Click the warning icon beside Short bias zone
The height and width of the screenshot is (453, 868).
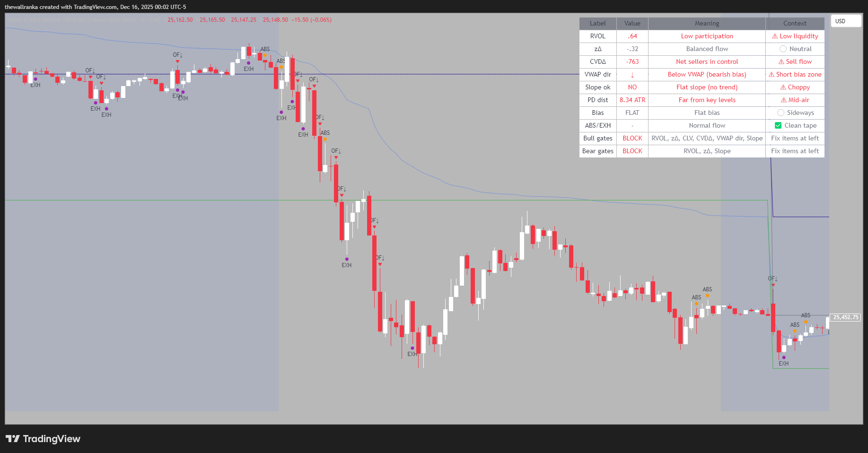[x=772, y=74]
